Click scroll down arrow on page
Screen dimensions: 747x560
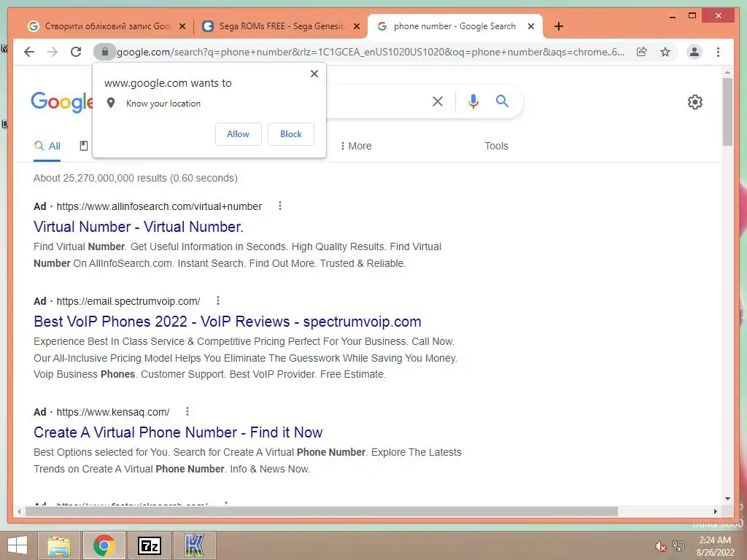coord(727,499)
